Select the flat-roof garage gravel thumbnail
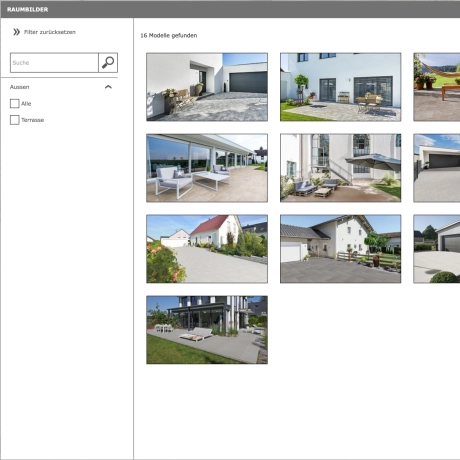460x460 pixels. (437, 168)
